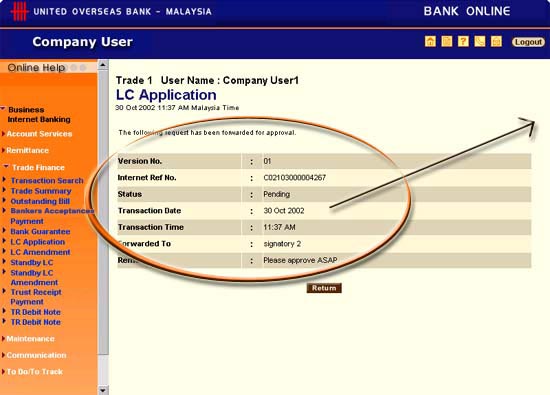Open the document page icon
The image size is (550, 395).
[x=447, y=41]
